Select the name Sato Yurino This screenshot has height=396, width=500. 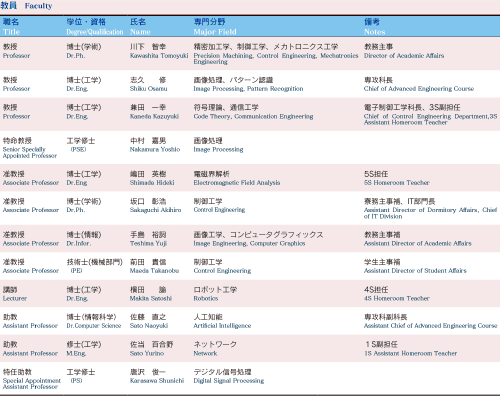147,353
